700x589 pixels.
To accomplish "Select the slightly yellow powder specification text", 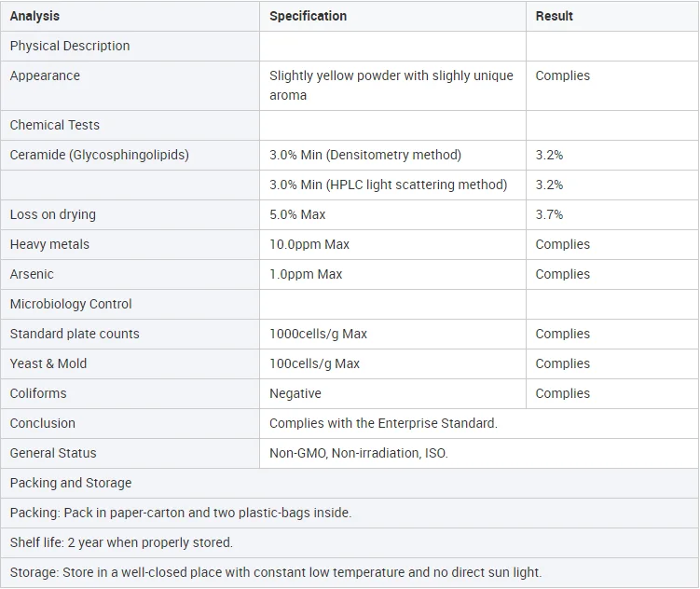I will click(x=391, y=85).
